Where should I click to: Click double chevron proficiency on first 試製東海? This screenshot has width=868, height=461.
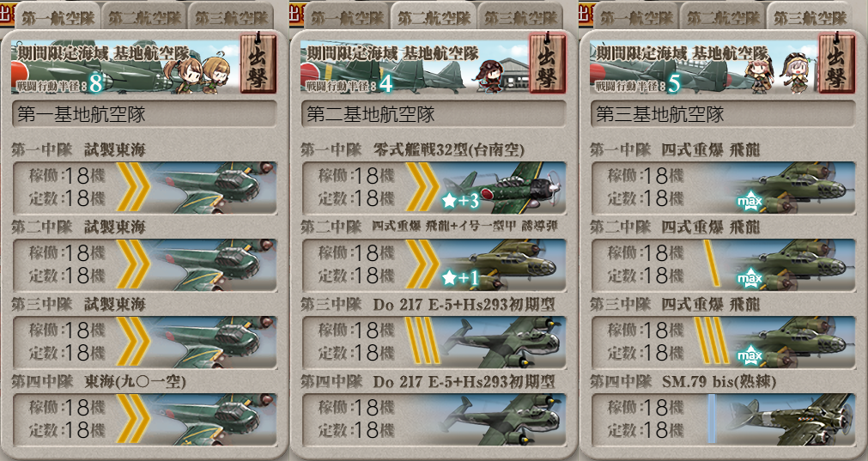pos(133,188)
